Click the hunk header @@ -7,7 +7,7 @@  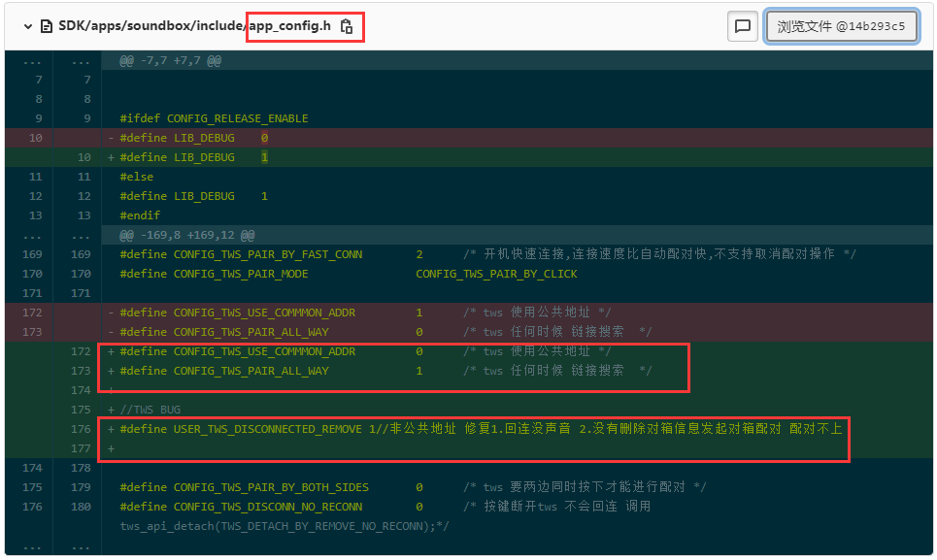point(170,60)
